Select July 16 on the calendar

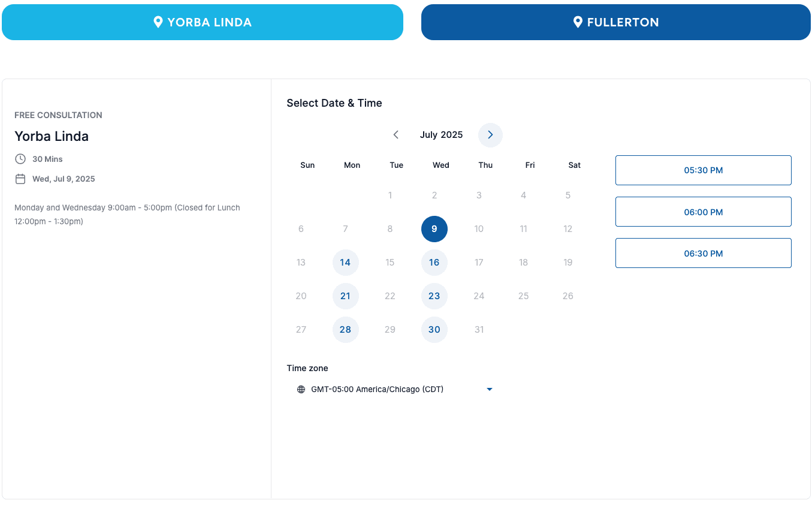434,263
